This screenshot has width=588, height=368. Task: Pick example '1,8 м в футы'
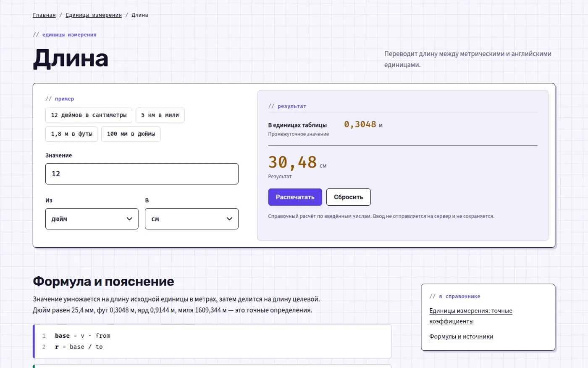tap(71, 134)
